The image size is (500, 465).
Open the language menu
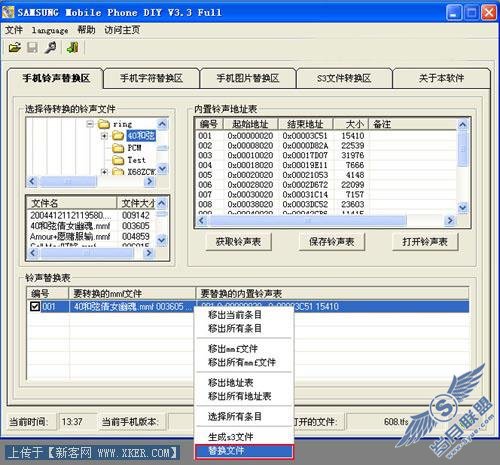(x=50, y=30)
